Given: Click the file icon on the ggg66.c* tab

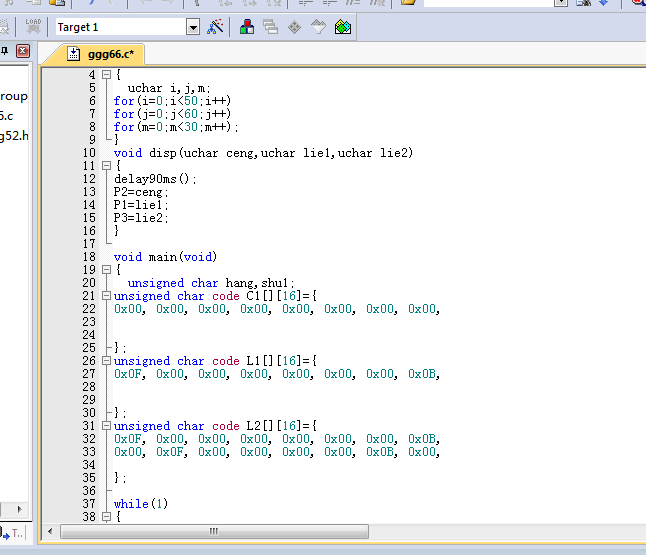Looking at the screenshot, I should [73, 54].
